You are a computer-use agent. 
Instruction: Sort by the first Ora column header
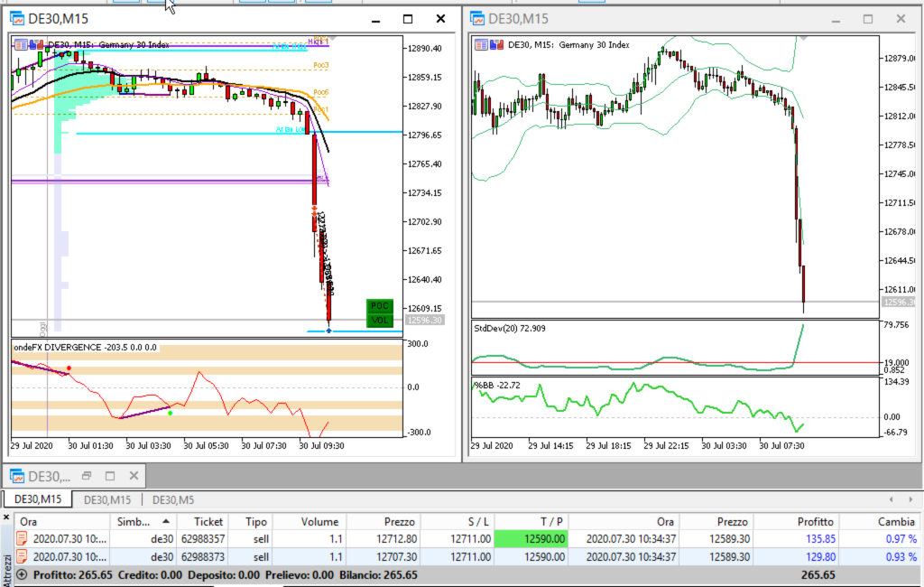click(61, 521)
